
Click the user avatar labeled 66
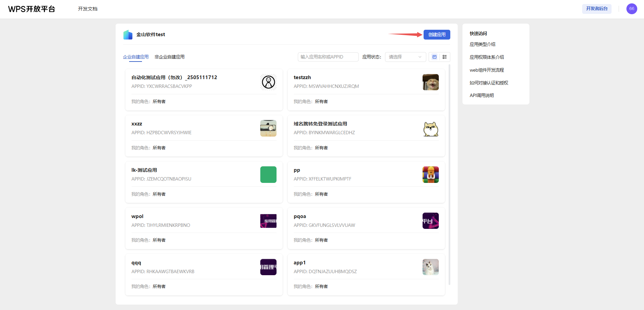coord(631,9)
